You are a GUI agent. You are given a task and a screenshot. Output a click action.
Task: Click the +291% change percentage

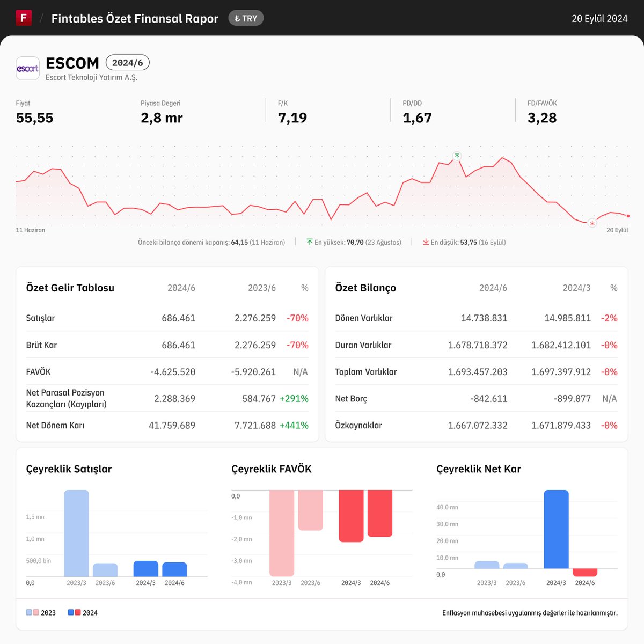pos(294,399)
